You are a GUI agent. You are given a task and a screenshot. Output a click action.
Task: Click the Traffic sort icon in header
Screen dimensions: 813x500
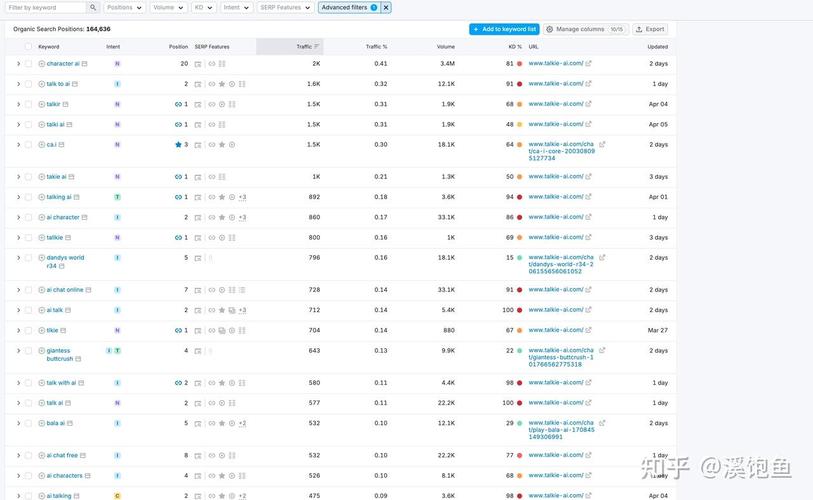click(x=317, y=47)
